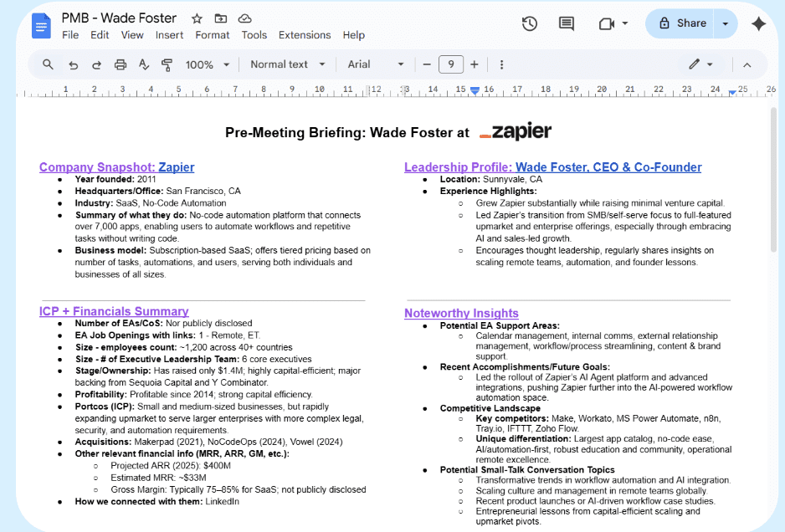The height and width of the screenshot is (532, 785).
Task: Click the text 'Year founded:'
Action: pos(105,179)
